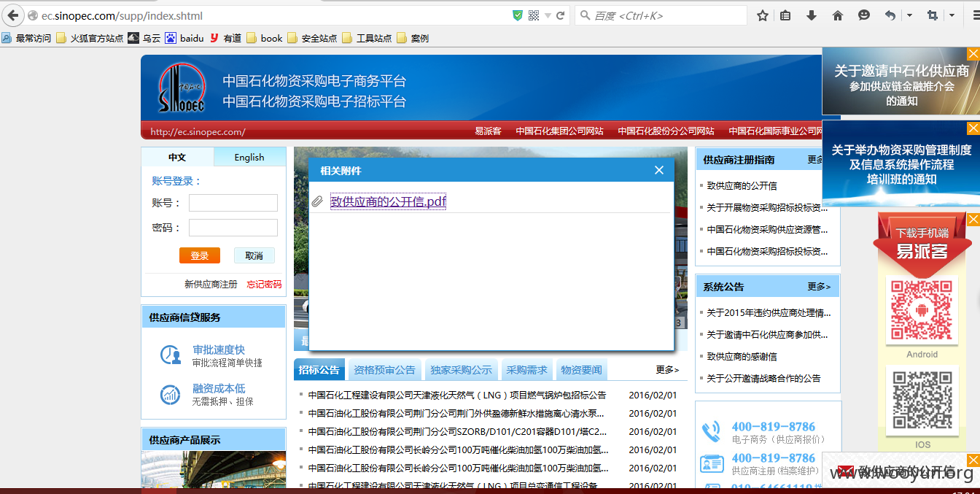
Task: Go back using the browser back arrow
Action: tap(12, 15)
